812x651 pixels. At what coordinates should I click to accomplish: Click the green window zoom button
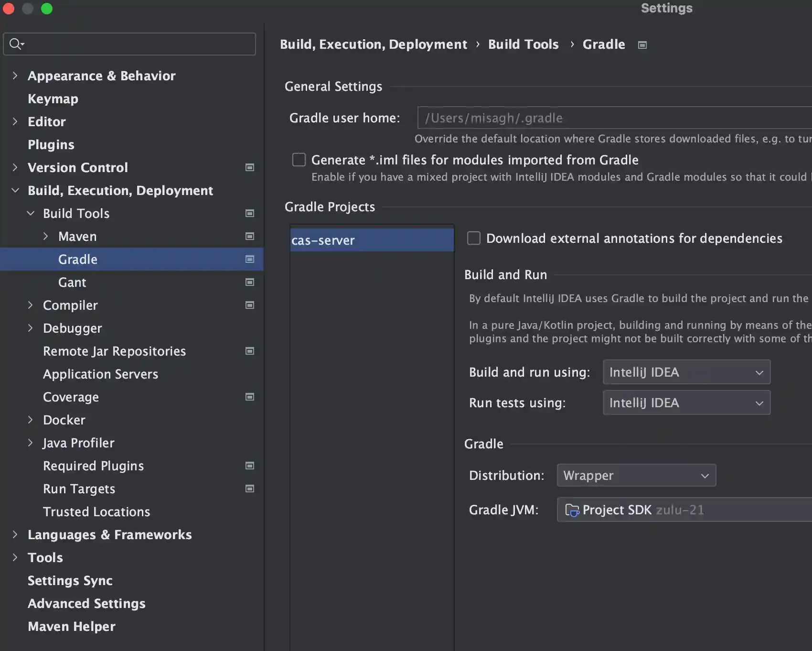click(47, 8)
